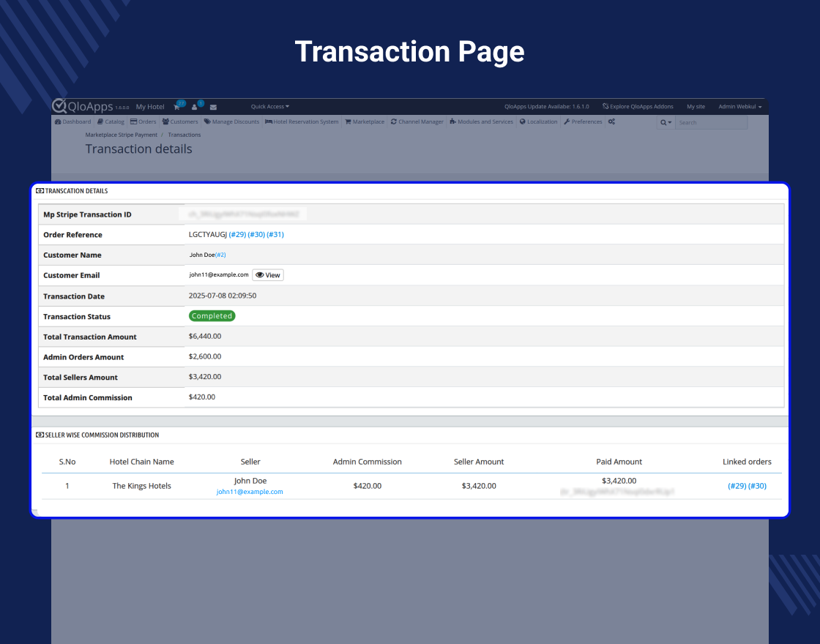
Task: Open the Hotel Reservation System menu
Action: point(302,121)
